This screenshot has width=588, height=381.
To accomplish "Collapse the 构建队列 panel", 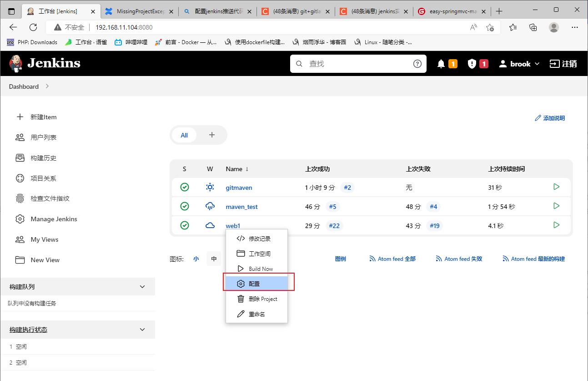I will point(142,287).
